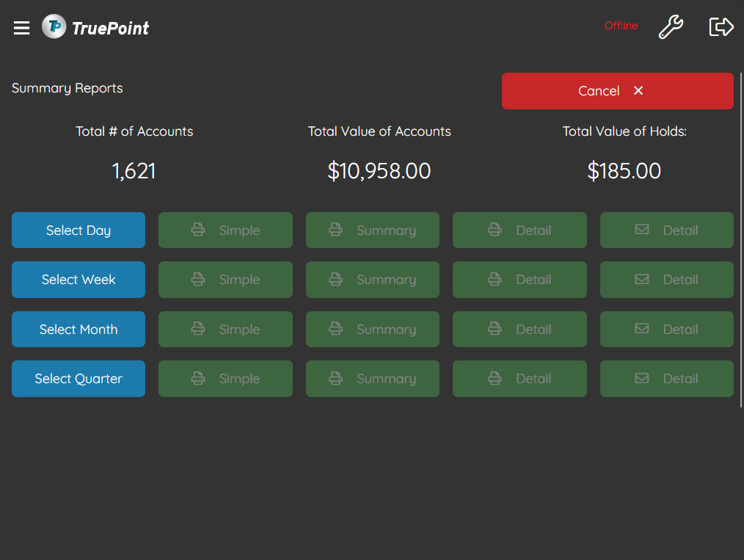Open the Select Week picker
The image size is (744, 560).
click(x=79, y=280)
